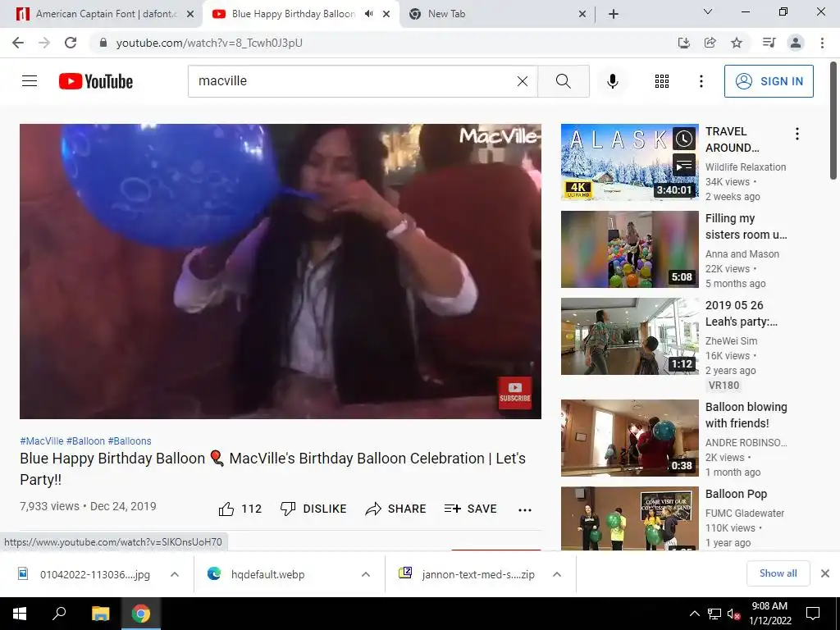Screen dimensions: 840x630
Task: Open Chrome three-dot menu
Action: (822, 43)
